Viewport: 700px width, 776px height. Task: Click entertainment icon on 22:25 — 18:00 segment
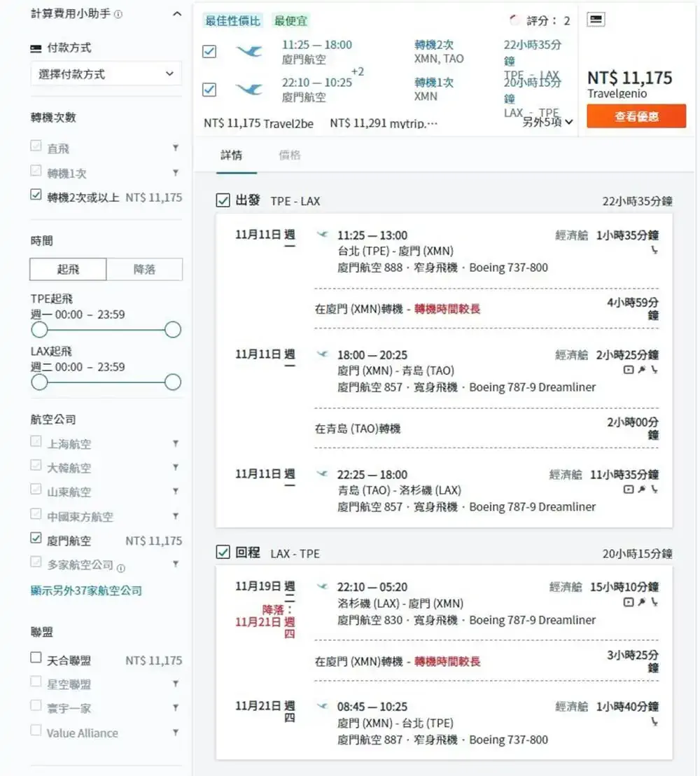point(629,490)
